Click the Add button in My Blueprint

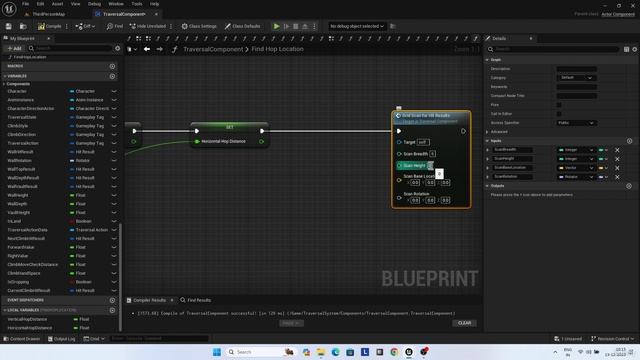click(x=14, y=48)
